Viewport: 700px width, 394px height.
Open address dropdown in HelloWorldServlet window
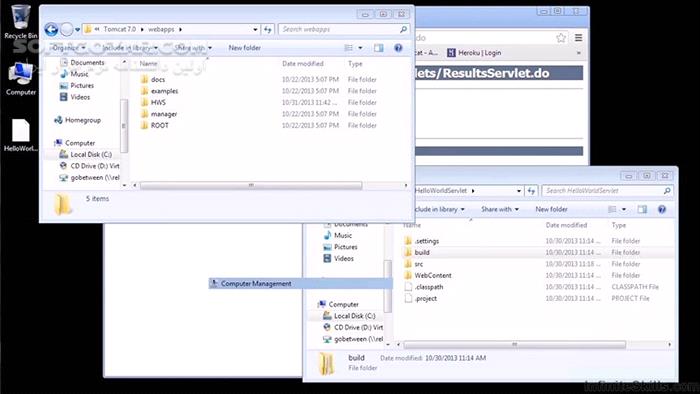tap(519, 191)
